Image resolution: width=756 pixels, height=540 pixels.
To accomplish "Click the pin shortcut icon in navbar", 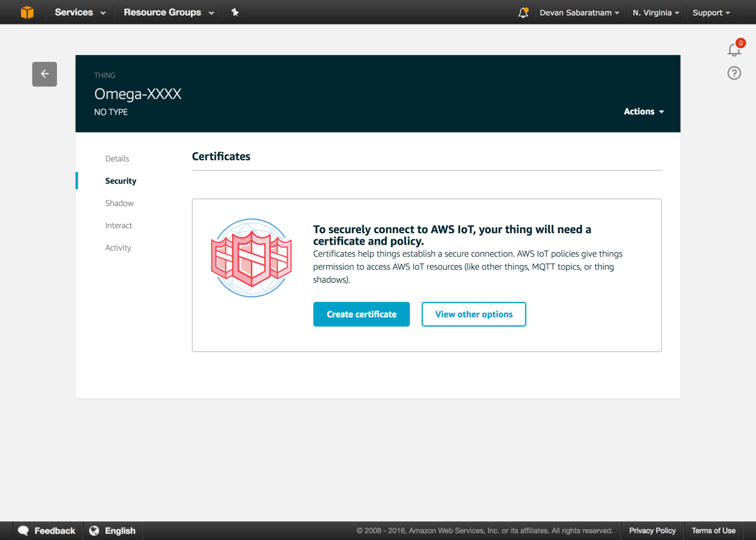I will 235,12.
